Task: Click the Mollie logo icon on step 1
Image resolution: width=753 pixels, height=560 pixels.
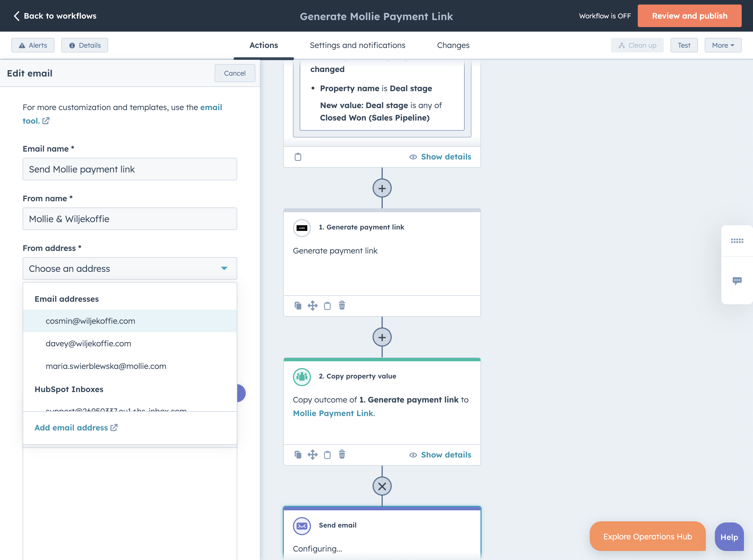Action: point(302,228)
